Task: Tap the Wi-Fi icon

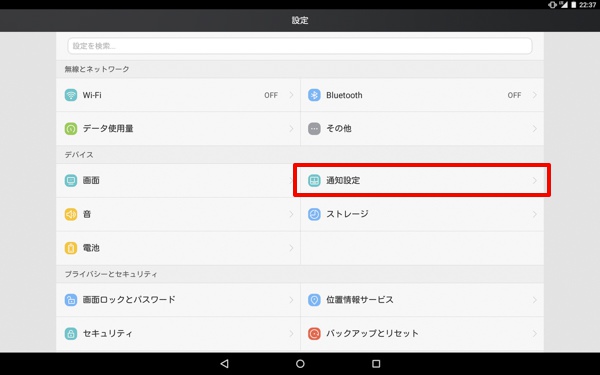Action: point(71,95)
